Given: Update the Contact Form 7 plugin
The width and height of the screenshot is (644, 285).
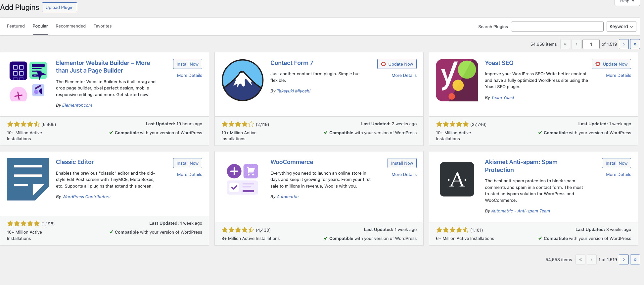Looking at the screenshot, I should 397,64.
